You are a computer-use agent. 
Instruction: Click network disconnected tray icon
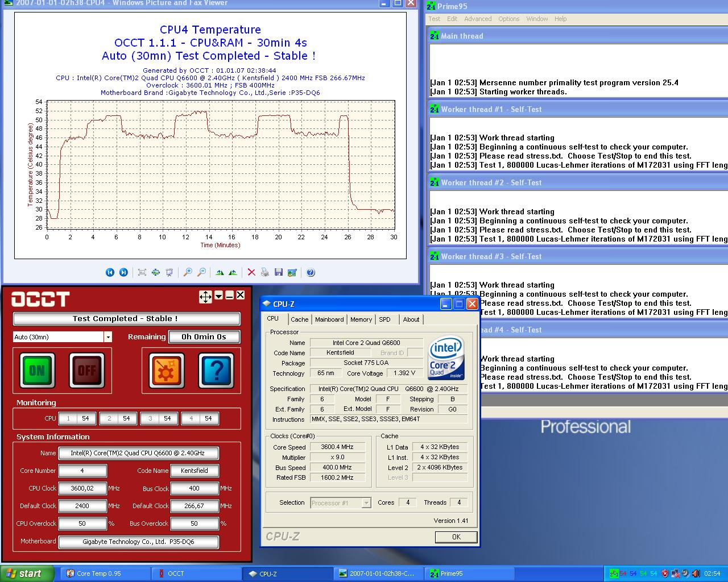pyautogui.click(x=676, y=573)
